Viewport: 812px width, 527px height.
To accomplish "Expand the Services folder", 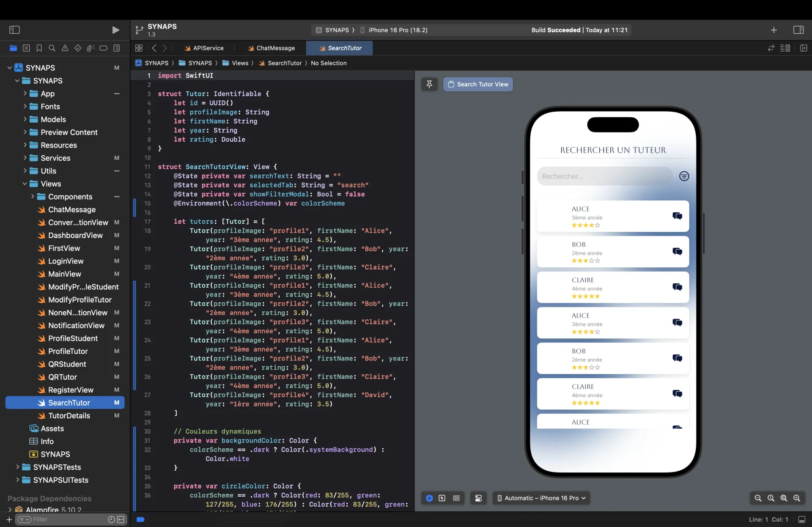I will (x=25, y=158).
